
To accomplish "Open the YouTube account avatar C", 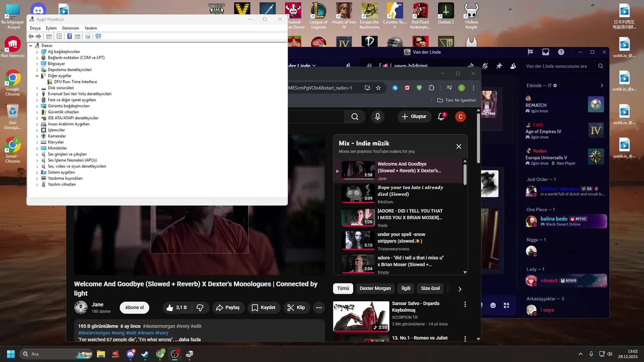I will click(460, 117).
